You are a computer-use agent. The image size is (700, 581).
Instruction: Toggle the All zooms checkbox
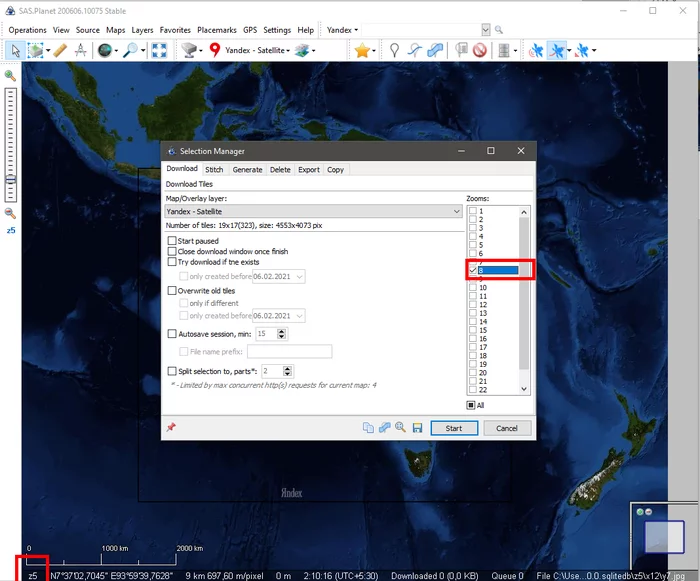(471, 405)
